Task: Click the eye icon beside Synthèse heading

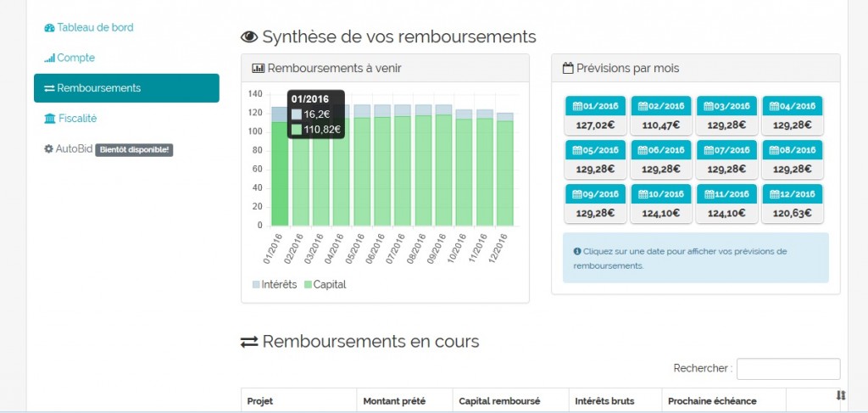Action: pos(249,36)
